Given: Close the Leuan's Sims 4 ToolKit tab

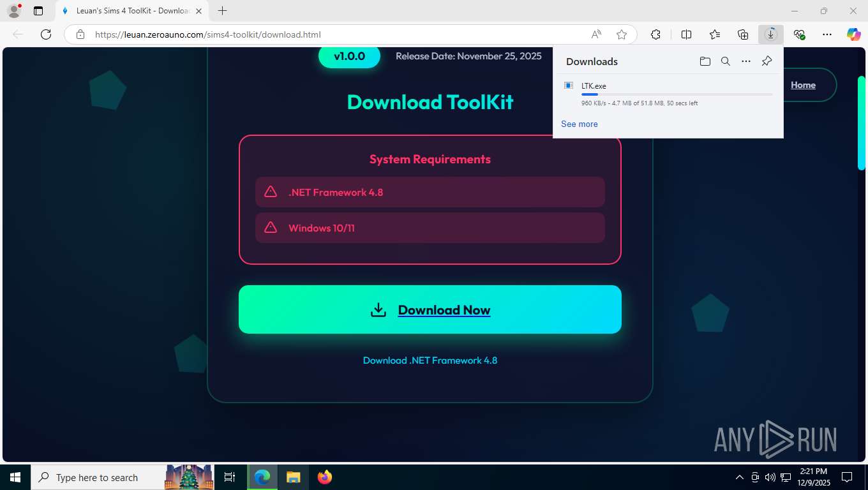Looking at the screenshot, I should point(199,11).
